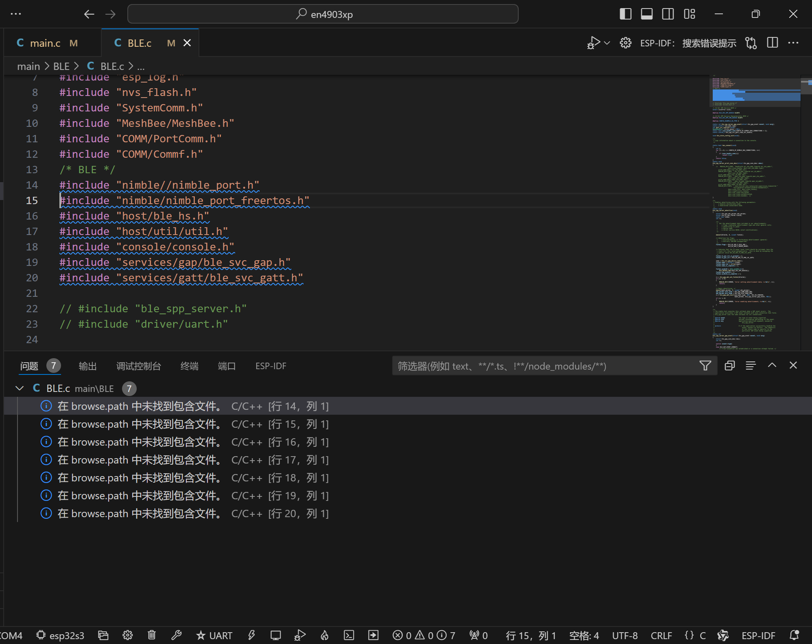Click the trash full-clean icon

[x=152, y=635]
